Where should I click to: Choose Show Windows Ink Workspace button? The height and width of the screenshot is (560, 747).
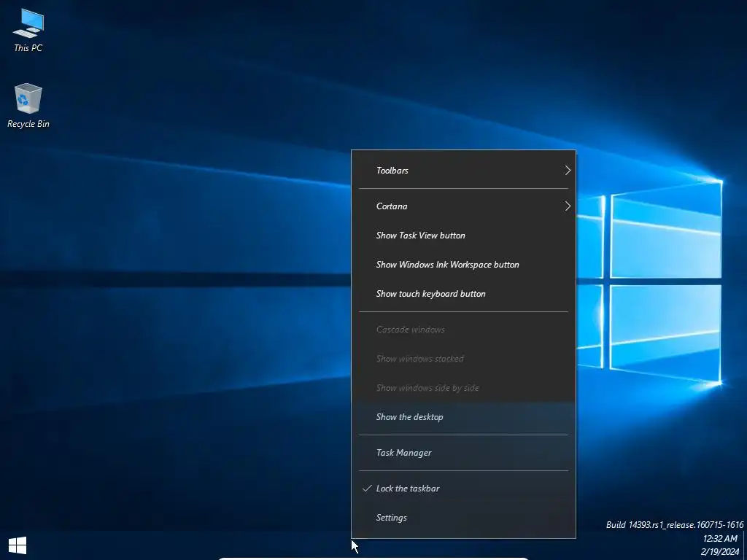pyautogui.click(x=463, y=264)
